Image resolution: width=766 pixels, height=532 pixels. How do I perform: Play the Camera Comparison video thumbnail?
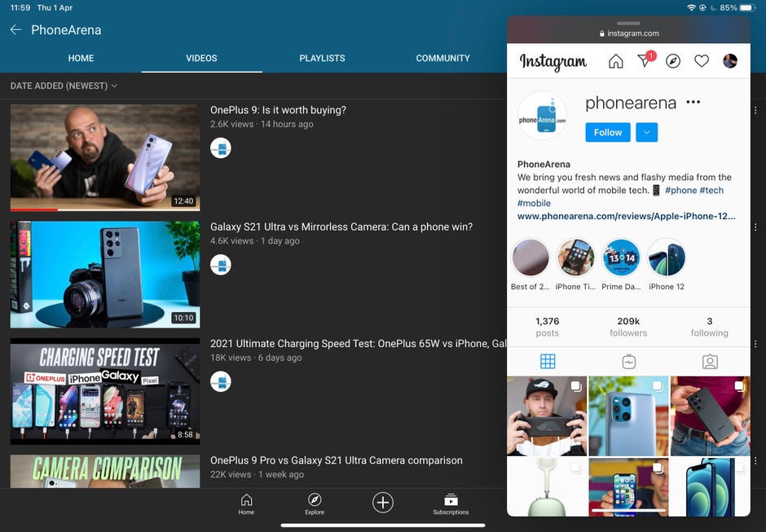tap(105, 472)
